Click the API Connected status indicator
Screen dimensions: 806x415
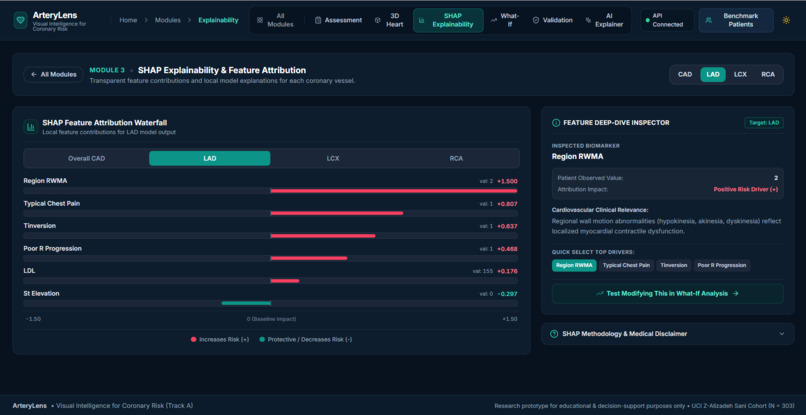coord(667,21)
